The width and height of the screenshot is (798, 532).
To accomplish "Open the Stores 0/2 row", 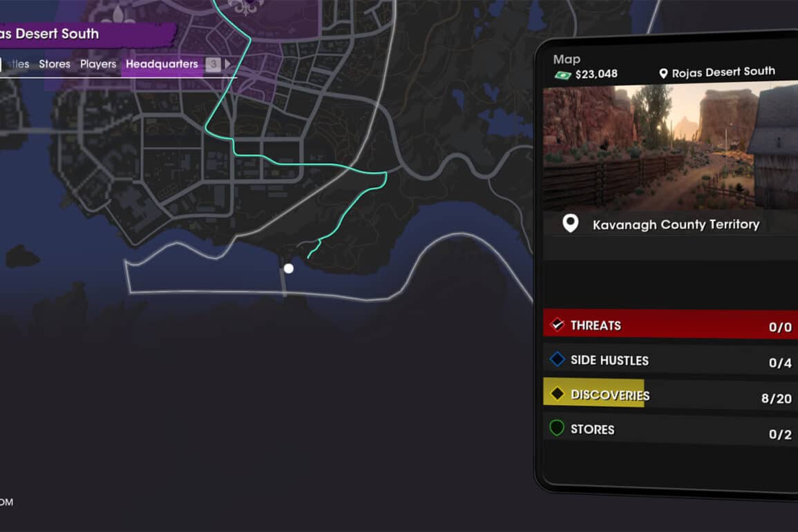I will point(670,429).
